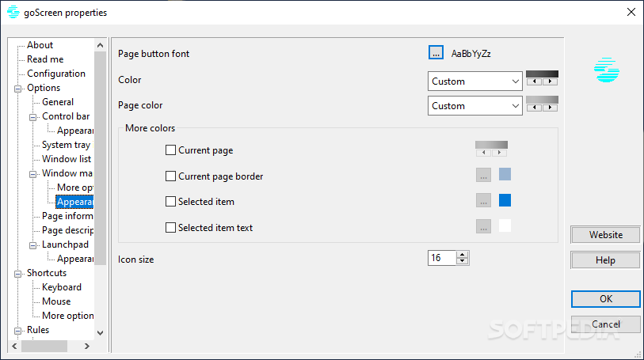Click the tree scroll up arrow
The height and width of the screenshot is (360, 644).
coord(101,45)
